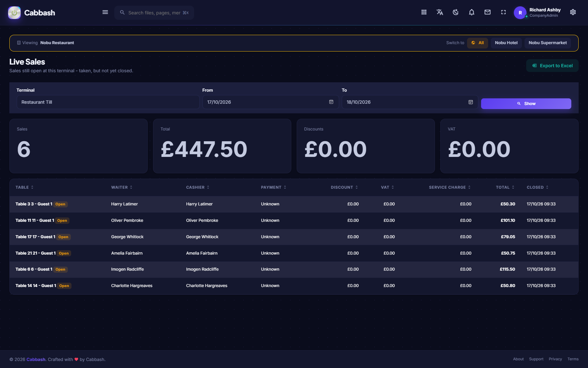Click Open badge on Table 14 14

click(64, 286)
